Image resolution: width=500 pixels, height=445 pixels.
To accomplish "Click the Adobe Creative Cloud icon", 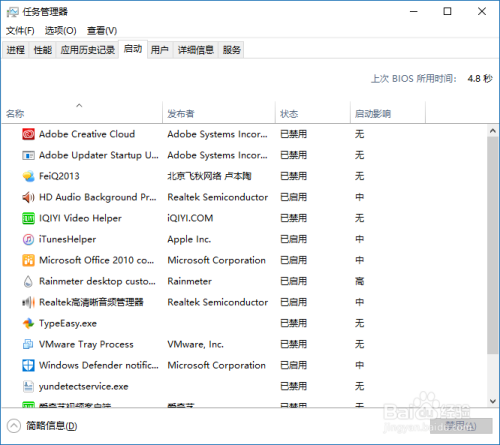I will 28,134.
